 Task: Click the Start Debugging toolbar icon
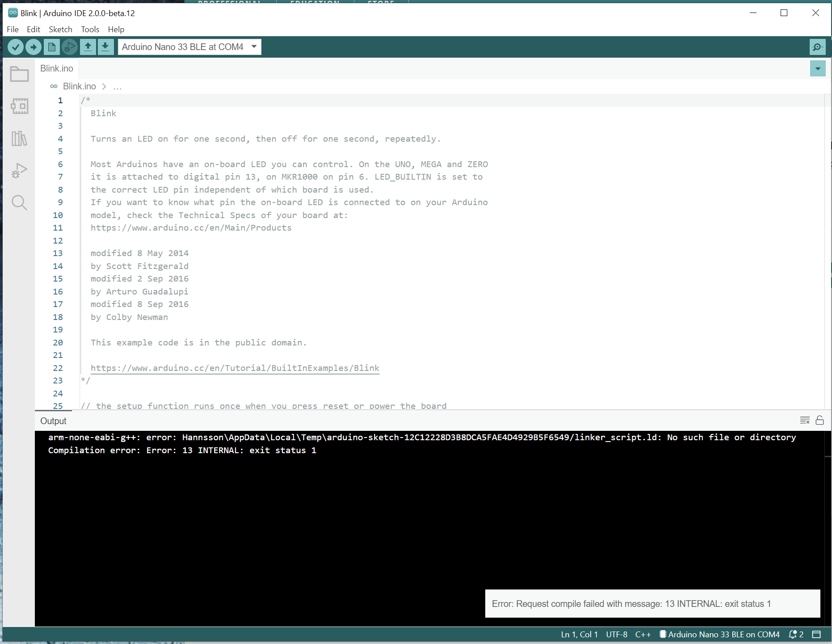[70, 47]
